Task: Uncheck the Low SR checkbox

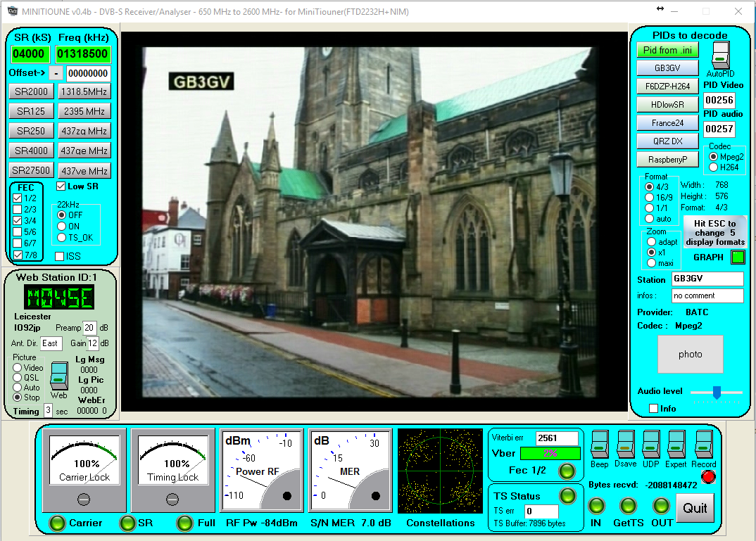Action: click(x=61, y=186)
